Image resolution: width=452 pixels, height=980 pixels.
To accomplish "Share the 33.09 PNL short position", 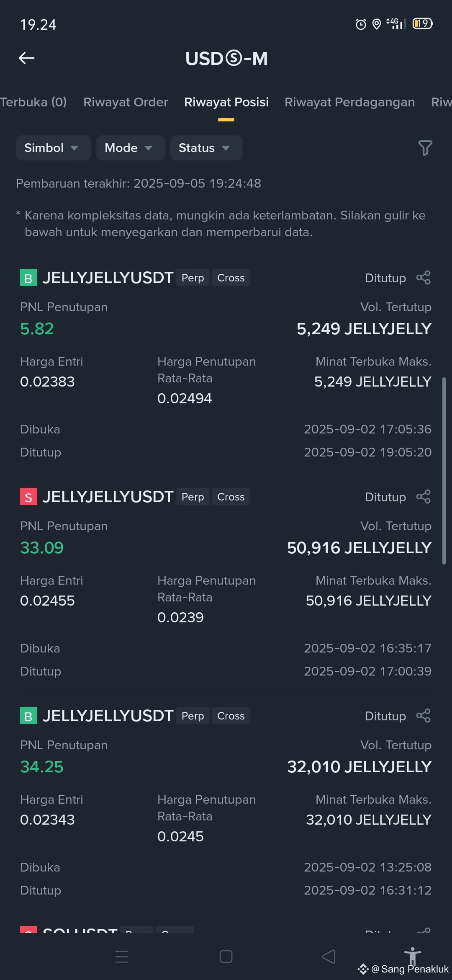I will (x=423, y=497).
